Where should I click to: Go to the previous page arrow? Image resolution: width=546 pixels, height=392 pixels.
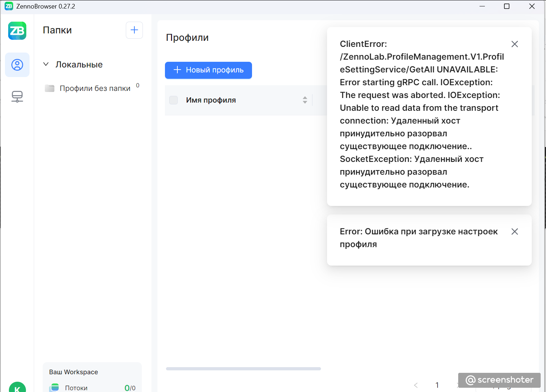(x=416, y=385)
